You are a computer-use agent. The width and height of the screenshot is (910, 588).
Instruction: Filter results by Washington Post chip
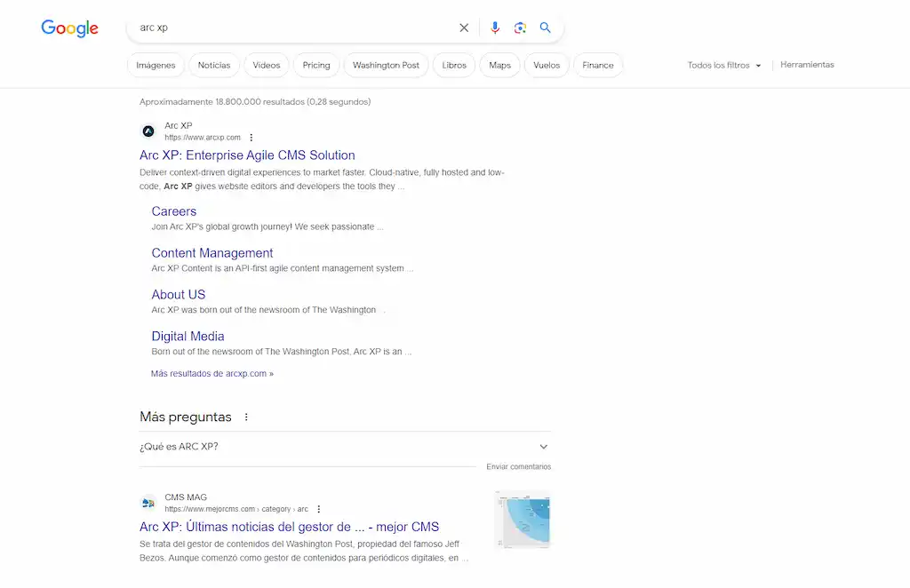(386, 65)
